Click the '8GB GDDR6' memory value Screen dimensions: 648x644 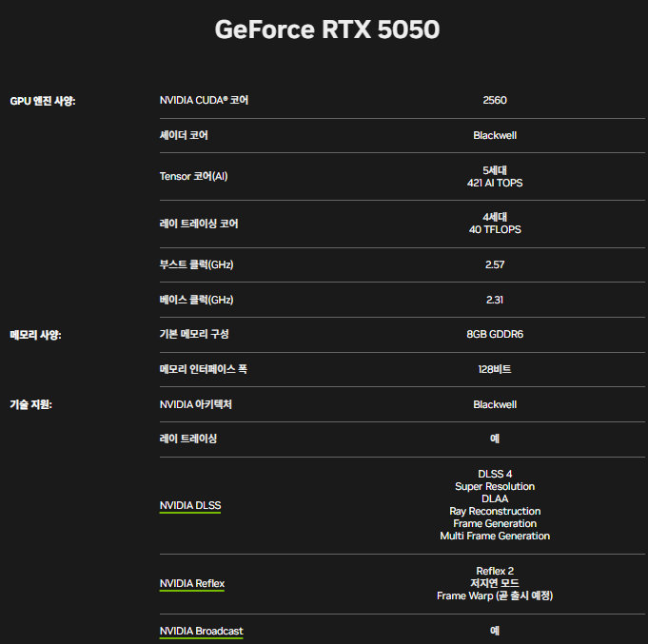495,334
